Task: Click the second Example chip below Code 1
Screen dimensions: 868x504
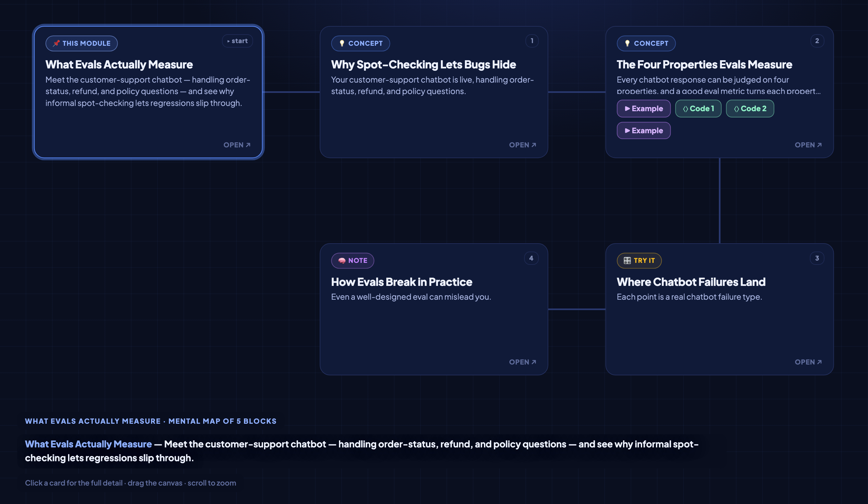Action: tap(643, 131)
